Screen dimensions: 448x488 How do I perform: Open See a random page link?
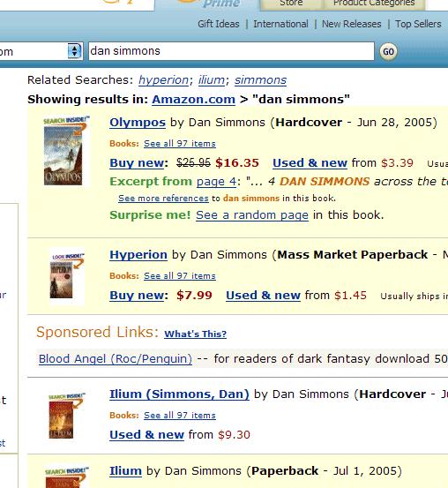252,215
